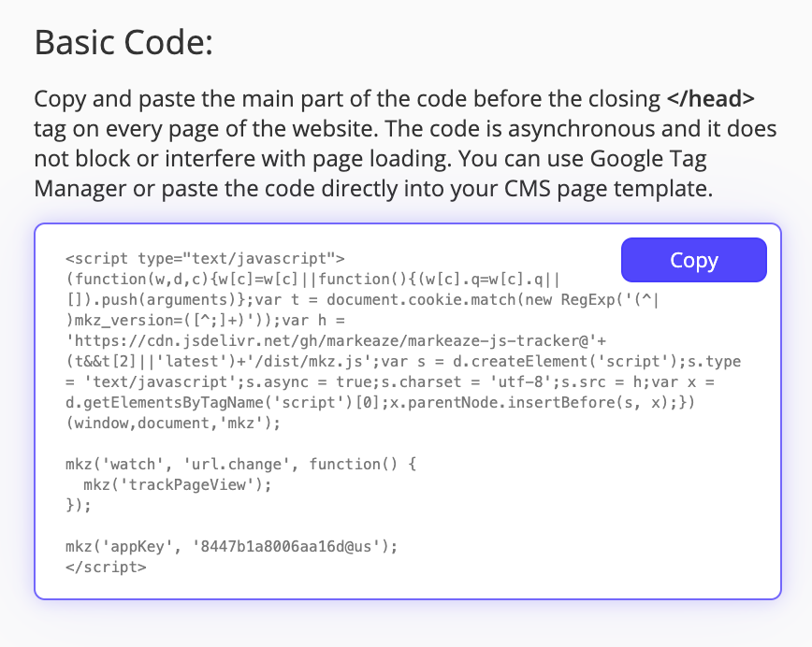Click the bold '</head>' text
Screen dimensions: 812x647
pos(711,98)
